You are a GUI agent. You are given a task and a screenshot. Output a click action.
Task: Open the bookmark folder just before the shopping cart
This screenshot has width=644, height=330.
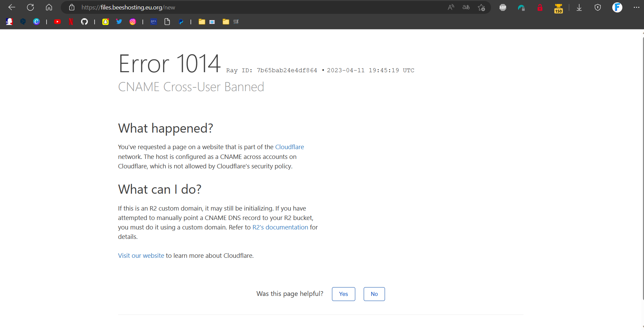coord(226,22)
